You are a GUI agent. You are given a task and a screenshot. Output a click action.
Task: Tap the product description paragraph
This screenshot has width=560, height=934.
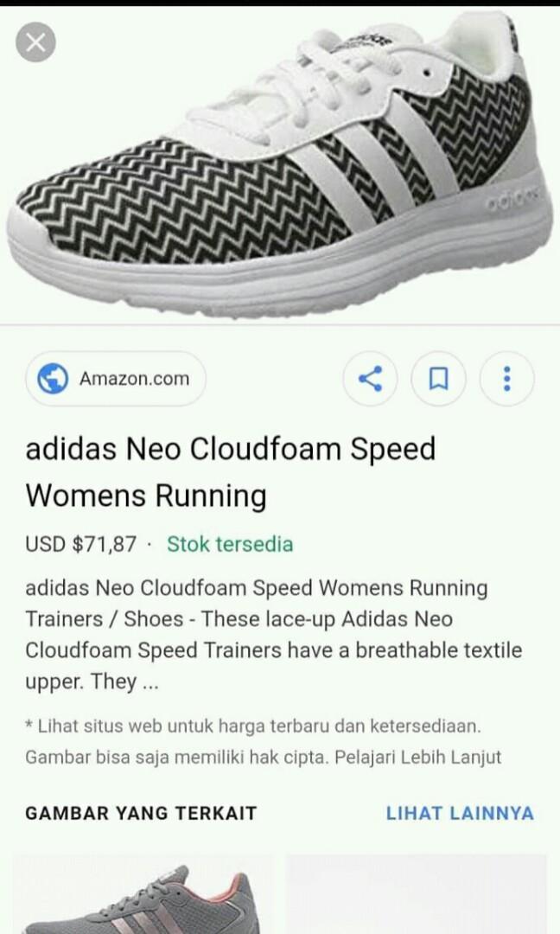pyautogui.click(x=274, y=635)
